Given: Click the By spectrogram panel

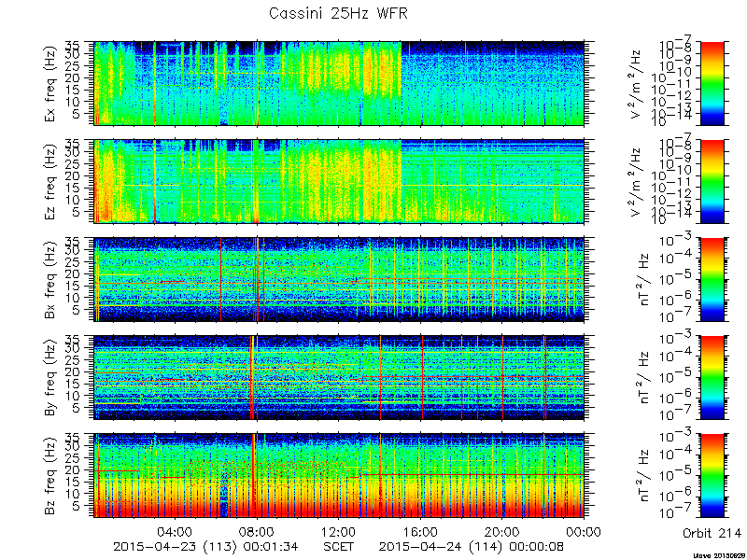Looking at the screenshot, I should click(339, 378).
